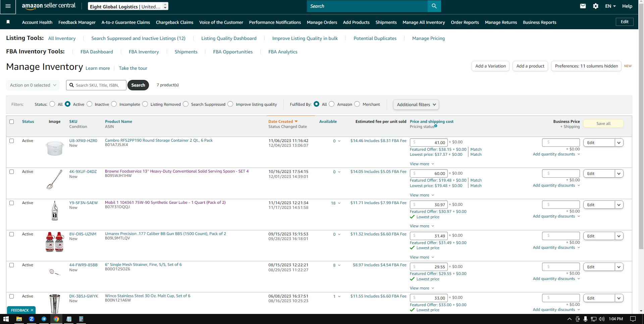The width and height of the screenshot is (644, 324).
Task: Click the Save all button
Action: coord(603,124)
